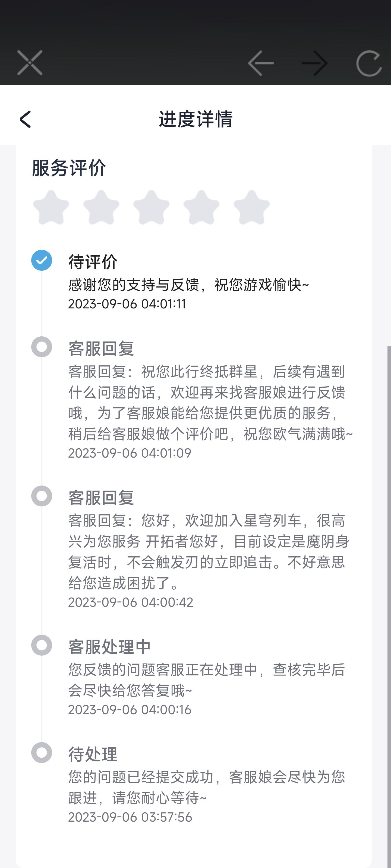Image resolution: width=391 pixels, height=868 pixels.
Task: Tap the back chevron beside 进度详情
Action: [x=25, y=119]
